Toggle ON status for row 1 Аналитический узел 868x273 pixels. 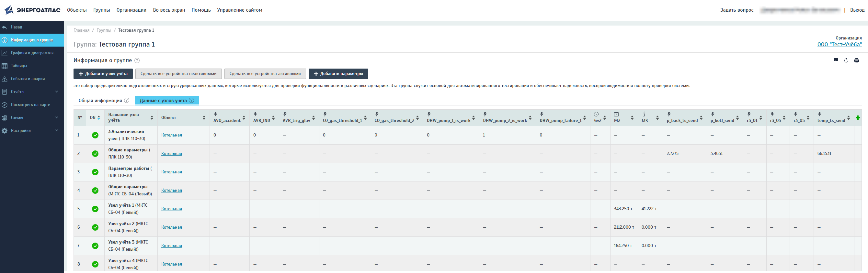(95, 135)
